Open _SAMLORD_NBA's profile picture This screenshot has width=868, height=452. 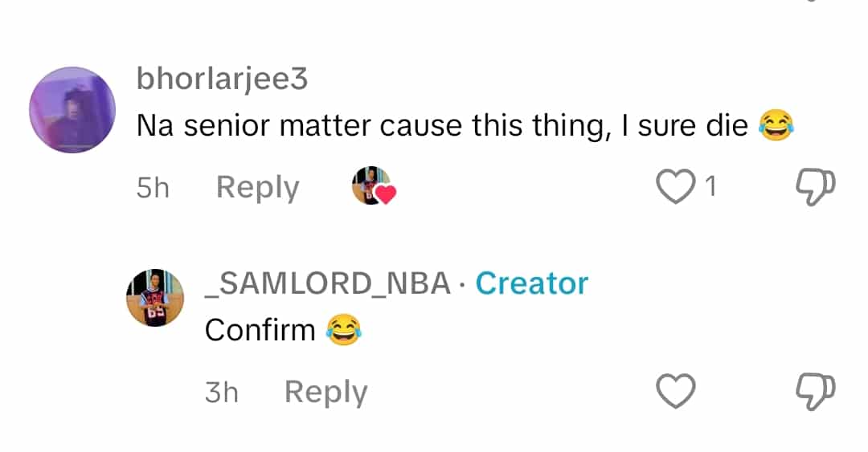click(x=156, y=298)
